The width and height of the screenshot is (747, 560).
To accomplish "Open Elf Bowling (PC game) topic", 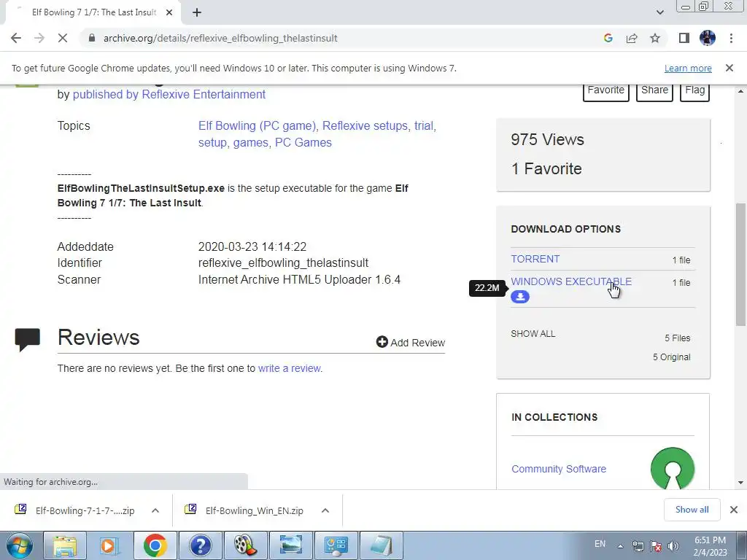I will point(258,125).
